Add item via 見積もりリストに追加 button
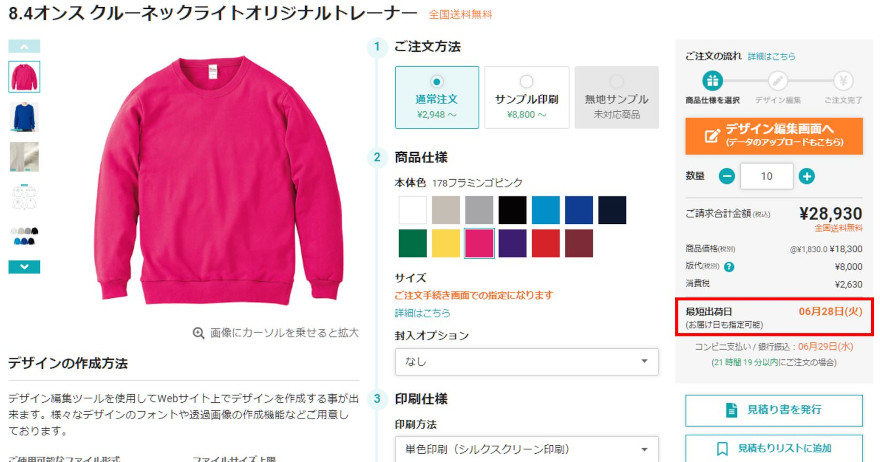 pyautogui.click(x=774, y=448)
